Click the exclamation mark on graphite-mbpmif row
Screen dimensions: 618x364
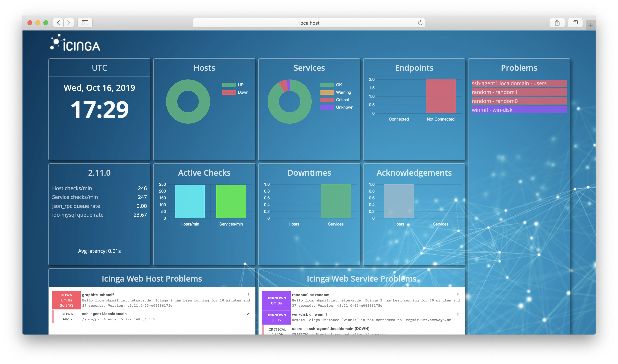click(248, 295)
